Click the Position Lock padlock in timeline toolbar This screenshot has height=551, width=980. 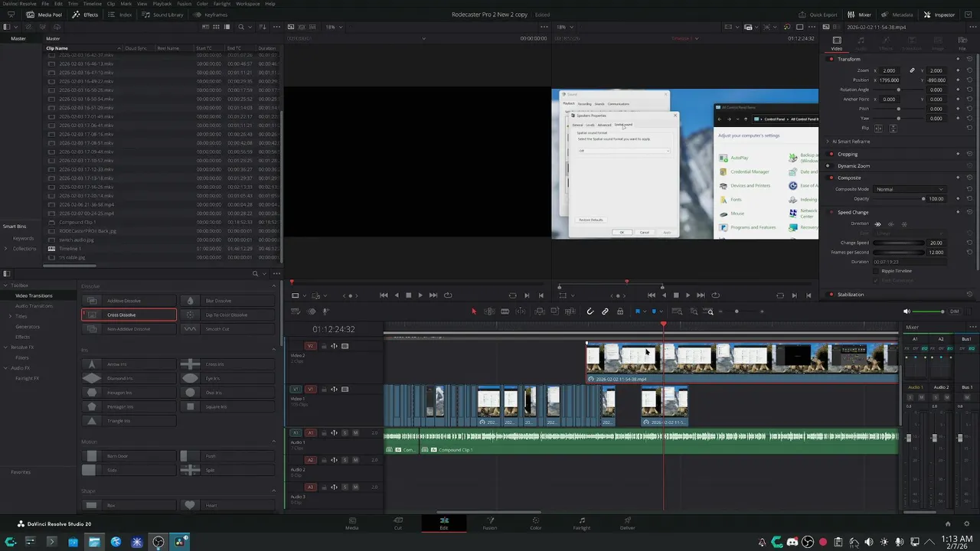pyautogui.click(x=620, y=311)
